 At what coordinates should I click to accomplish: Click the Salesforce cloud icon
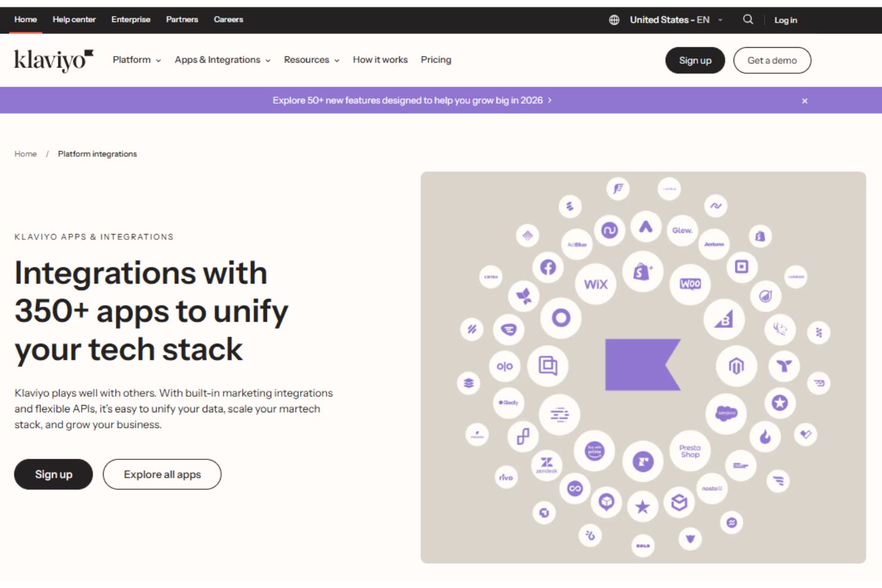(726, 413)
